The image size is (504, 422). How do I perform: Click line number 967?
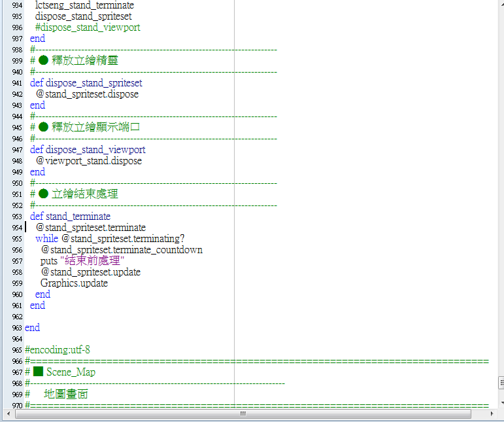pos(17,372)
